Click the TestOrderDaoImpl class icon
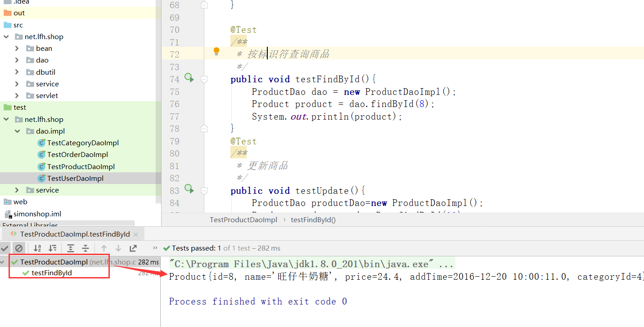This screenshot has width=644, height=327. pos(41,154)
